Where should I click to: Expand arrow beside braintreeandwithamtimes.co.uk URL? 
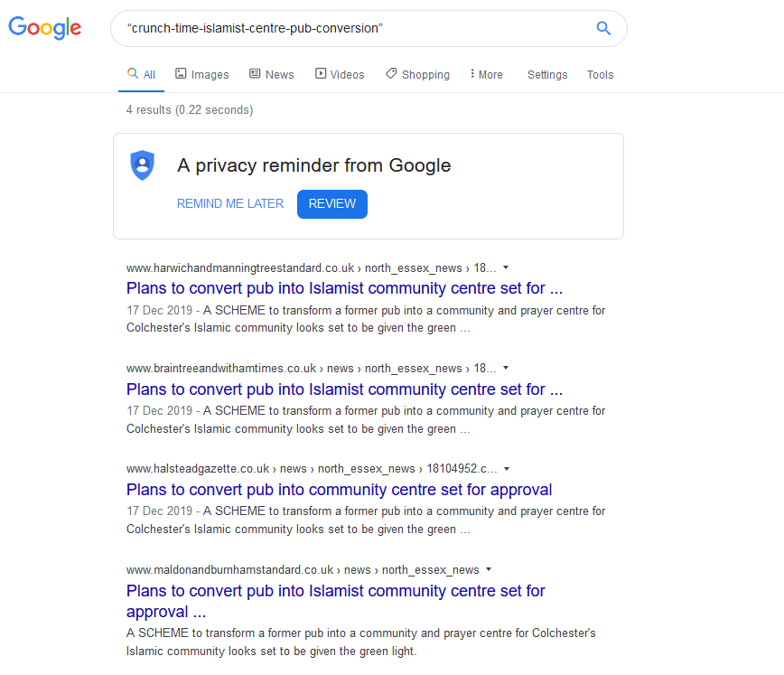click(506, 368)
